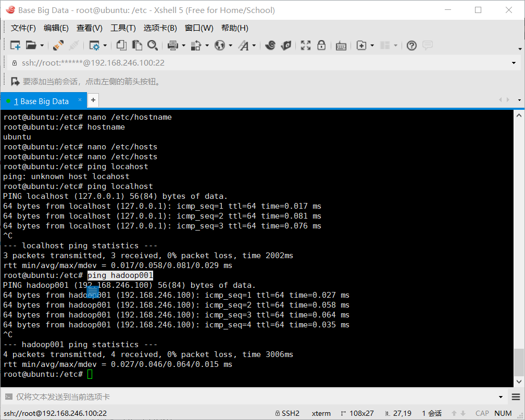Expand the Font dropdown arrow
Viewport: 525px width, 420px height.
click(254, 45)
